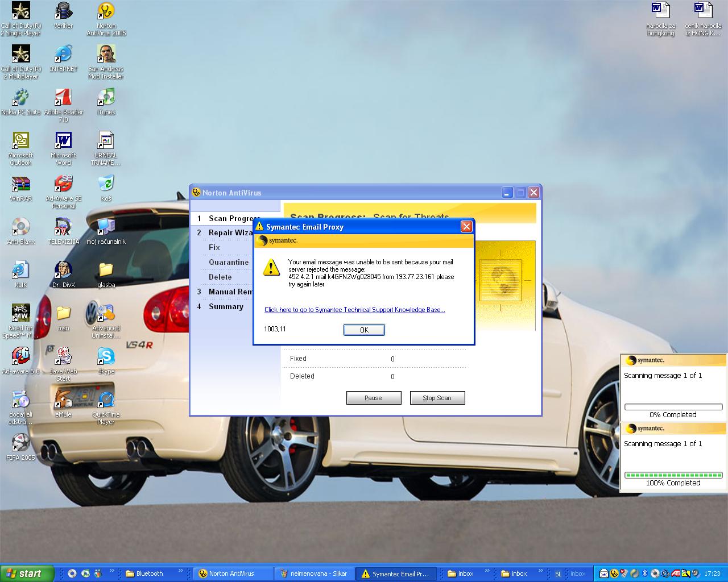This screenshot has width=728, height=582.
Task: Click the 0% Completed scanning progress bar
Action: click(673, 407)
